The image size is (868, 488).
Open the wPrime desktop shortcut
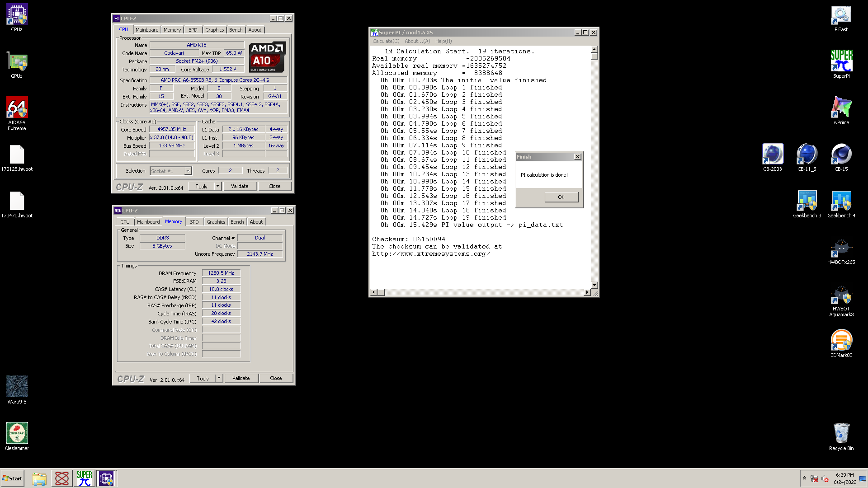841,111
